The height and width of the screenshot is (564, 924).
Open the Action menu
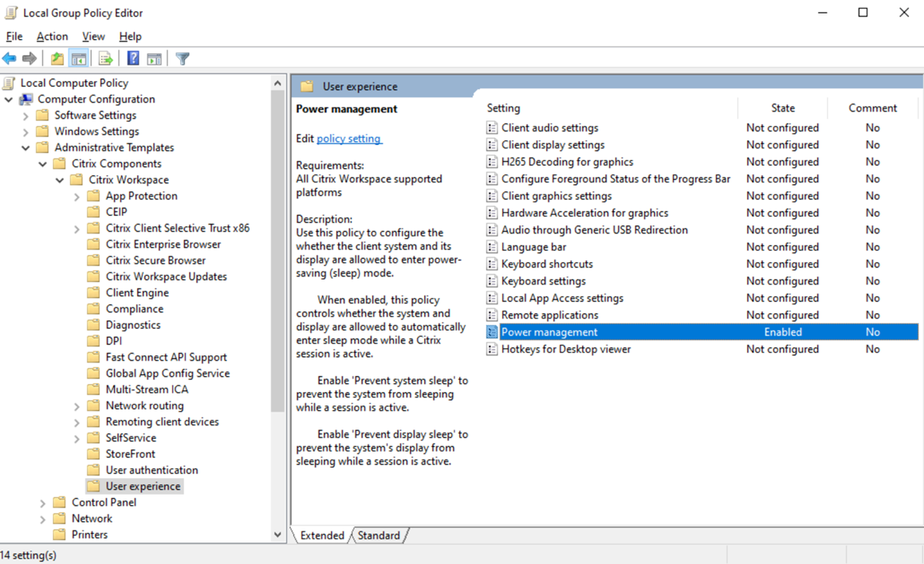(x=52, y=37)
